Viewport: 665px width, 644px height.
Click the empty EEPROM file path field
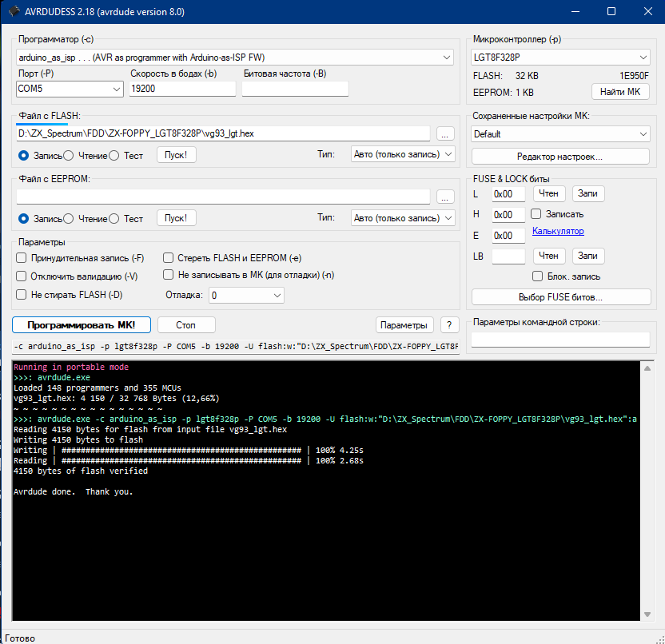point(223,197)
